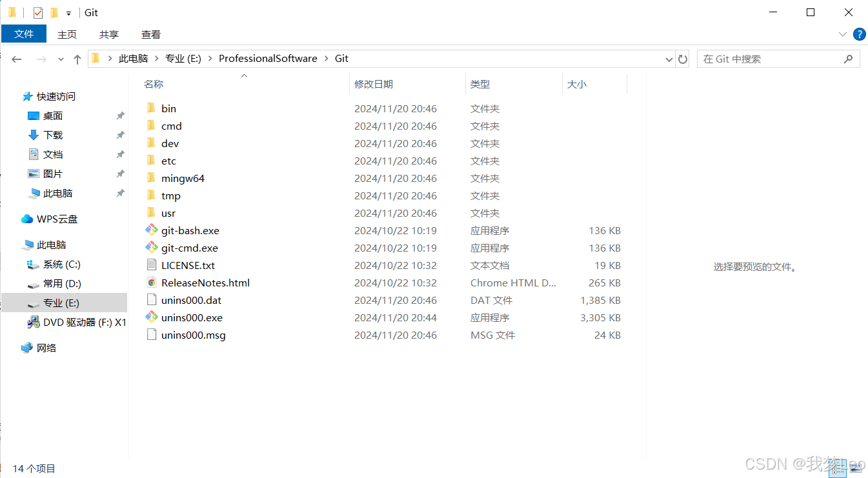Expand the ribbon with chevron

[843, 34]
